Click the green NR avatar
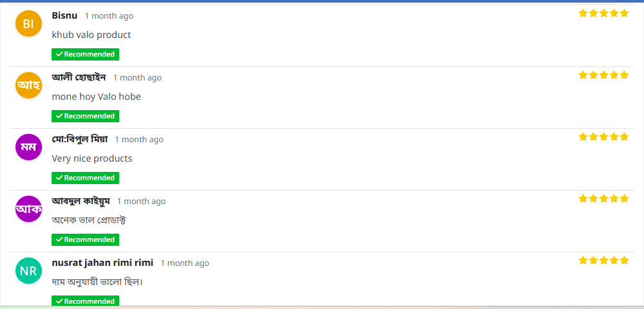The width and height of the screenshot is (644, 309). click(x=28, y=271)
